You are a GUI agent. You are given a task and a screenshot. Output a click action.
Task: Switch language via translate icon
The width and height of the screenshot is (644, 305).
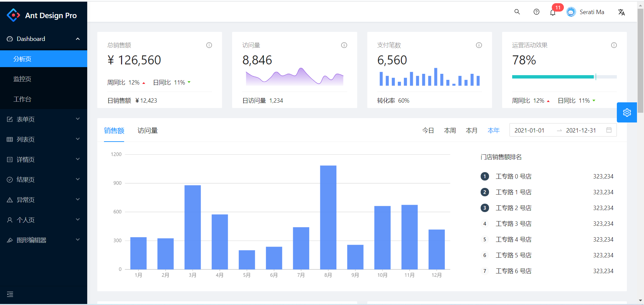621,12
